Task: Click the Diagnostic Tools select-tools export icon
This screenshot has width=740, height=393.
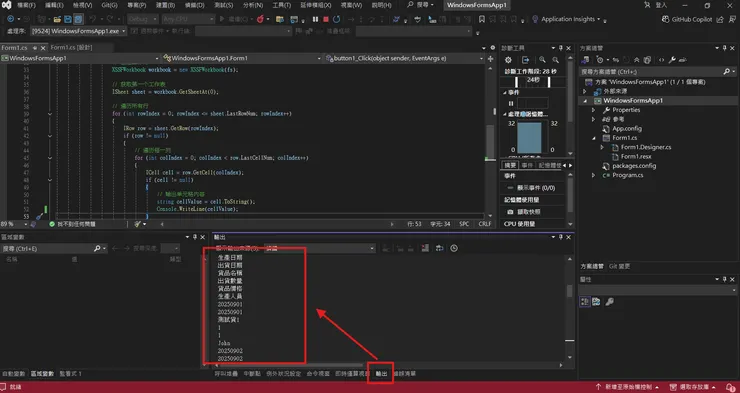Action: (x=525, y=60)
